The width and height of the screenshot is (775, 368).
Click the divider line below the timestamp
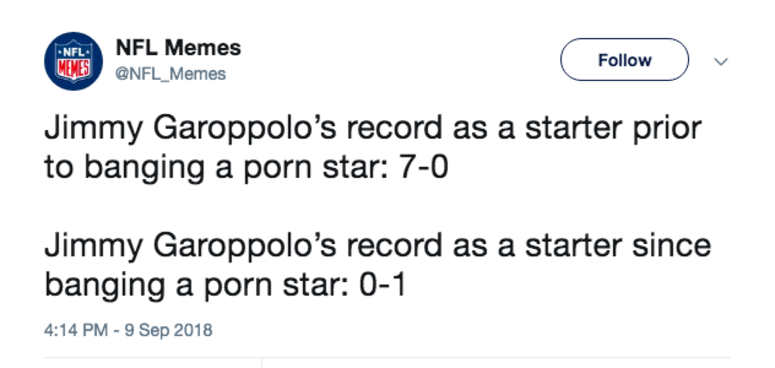point(387,357)
